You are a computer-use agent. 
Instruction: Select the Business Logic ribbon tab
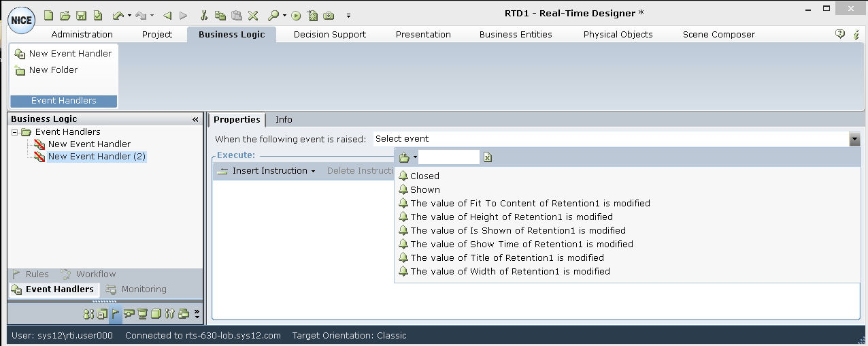(x=231, y=34)
